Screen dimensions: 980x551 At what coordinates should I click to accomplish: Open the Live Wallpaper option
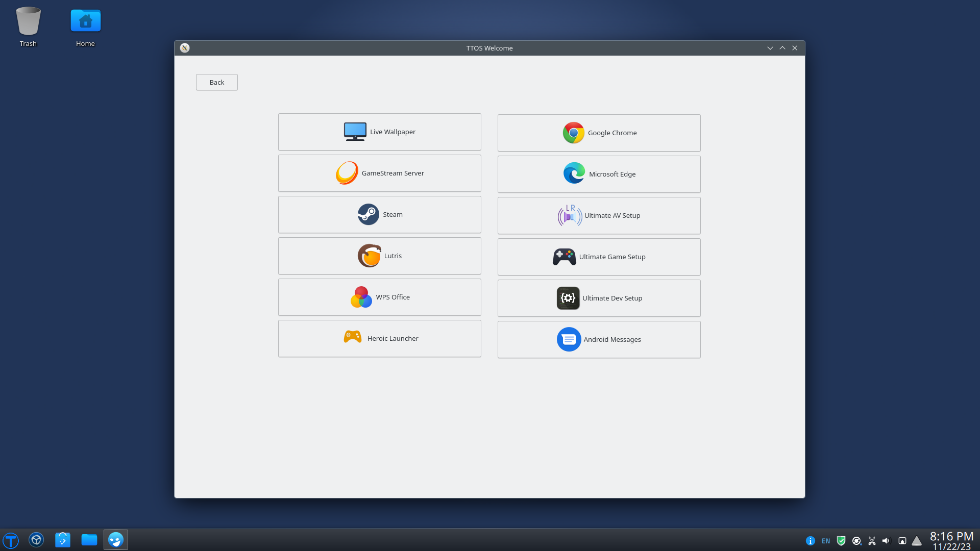[379, 132]
